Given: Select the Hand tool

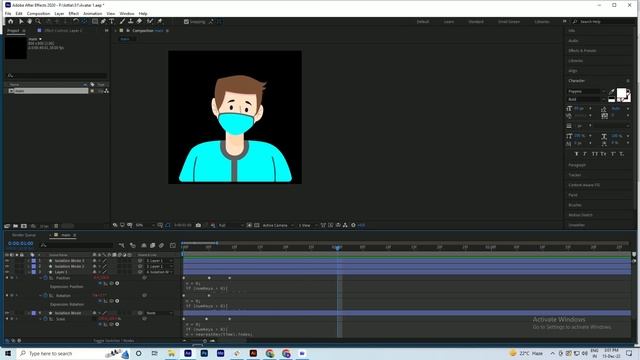Looking at the screenshot, I should pos(29,22).
